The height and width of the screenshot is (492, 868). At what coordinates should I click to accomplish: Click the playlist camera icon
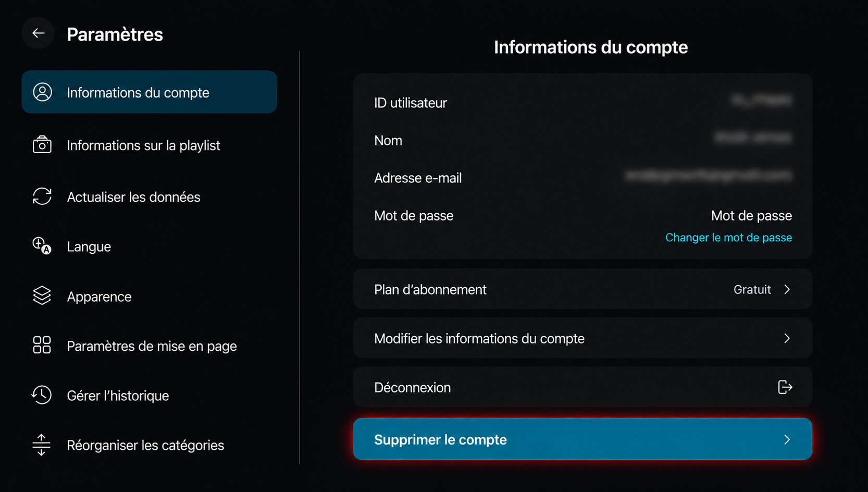tap(42, 145)
